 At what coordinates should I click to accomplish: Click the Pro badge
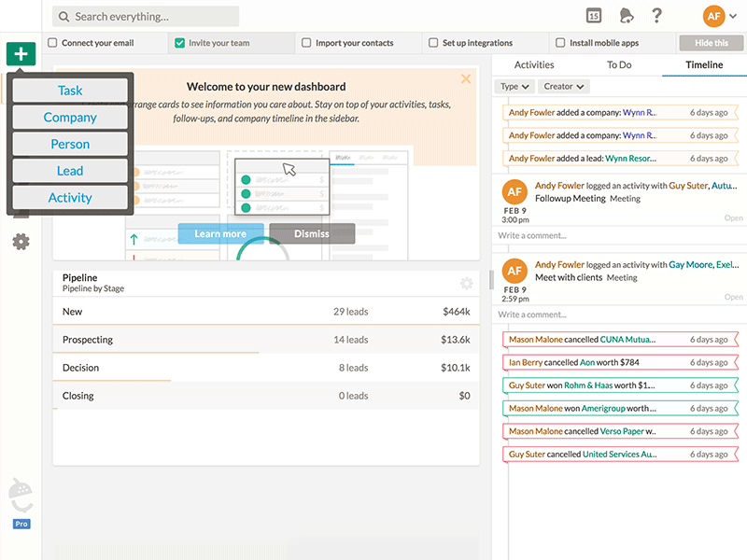point(21,524)
